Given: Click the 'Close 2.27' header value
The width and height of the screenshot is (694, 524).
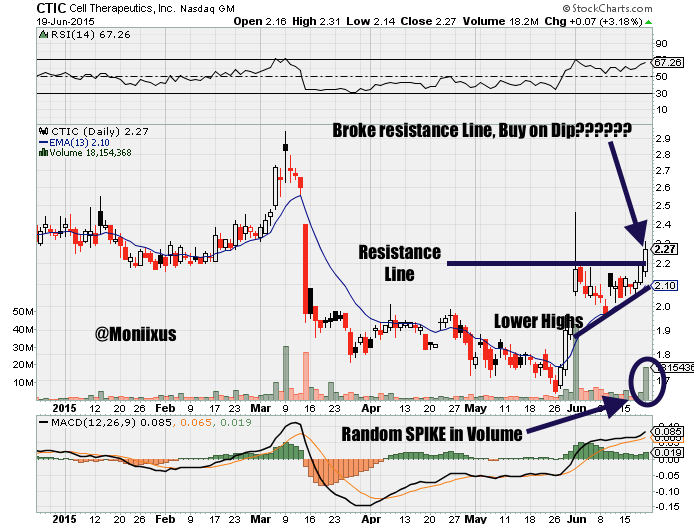Looking at the screenshot, I should [x=428, y=21].
